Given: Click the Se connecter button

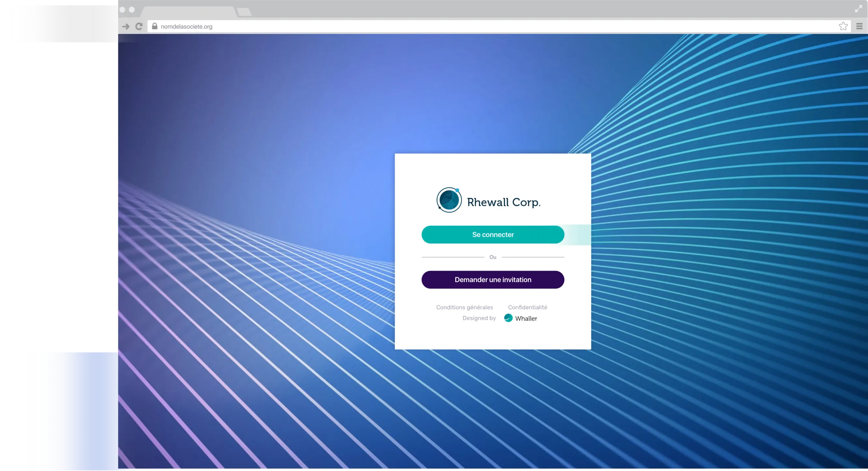Looking at the screenshot, I should (493, 235).
